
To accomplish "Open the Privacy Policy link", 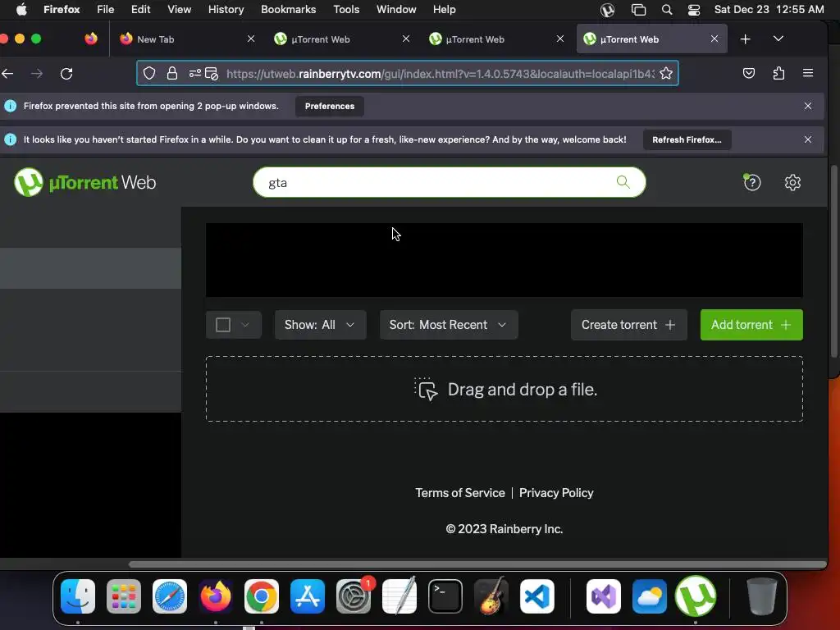I will [x=556, y=493].
